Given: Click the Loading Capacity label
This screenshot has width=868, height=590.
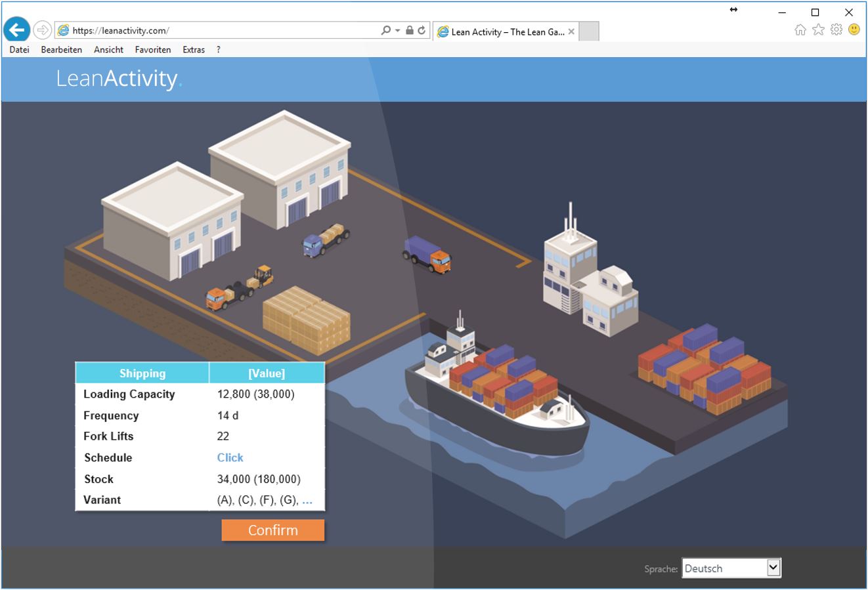Looking at the screenshot, I should tap(129, 394).
